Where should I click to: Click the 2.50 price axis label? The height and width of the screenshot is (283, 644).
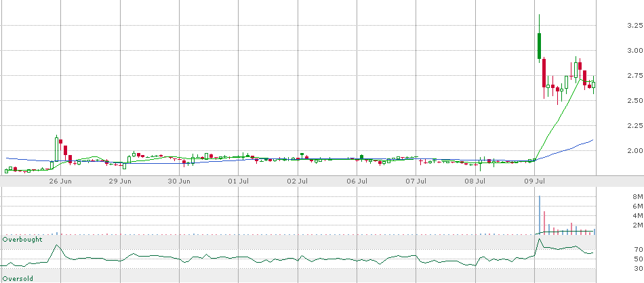(635, 100)
